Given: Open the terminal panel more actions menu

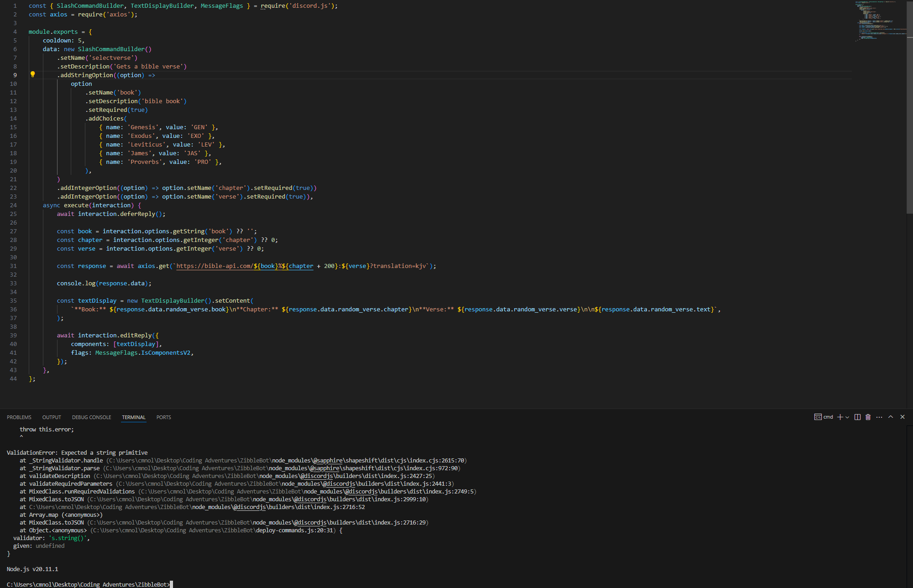Looking at the screenshot, I should click(879, 417).
